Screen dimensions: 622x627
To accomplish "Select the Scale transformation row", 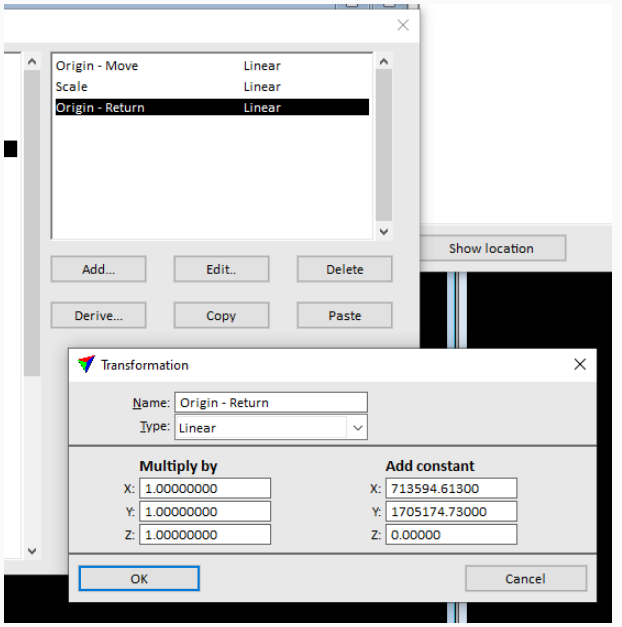I will tap(72, 87).
